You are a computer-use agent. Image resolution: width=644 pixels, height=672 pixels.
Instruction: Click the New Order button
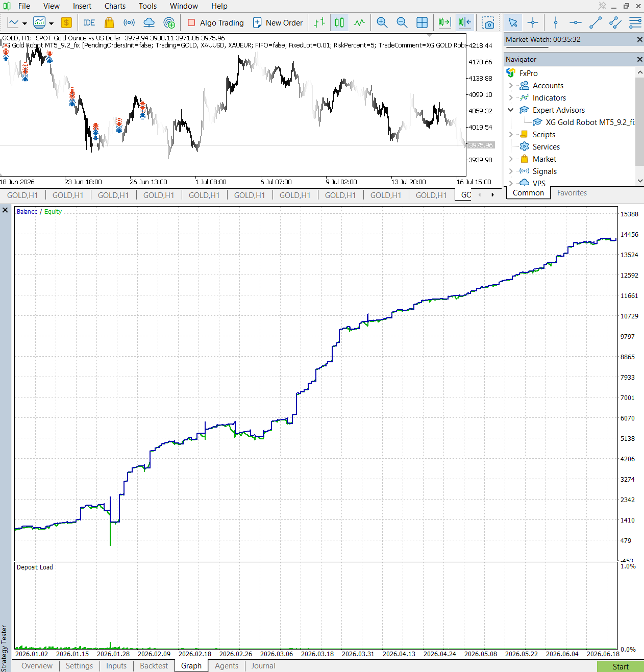278,22
